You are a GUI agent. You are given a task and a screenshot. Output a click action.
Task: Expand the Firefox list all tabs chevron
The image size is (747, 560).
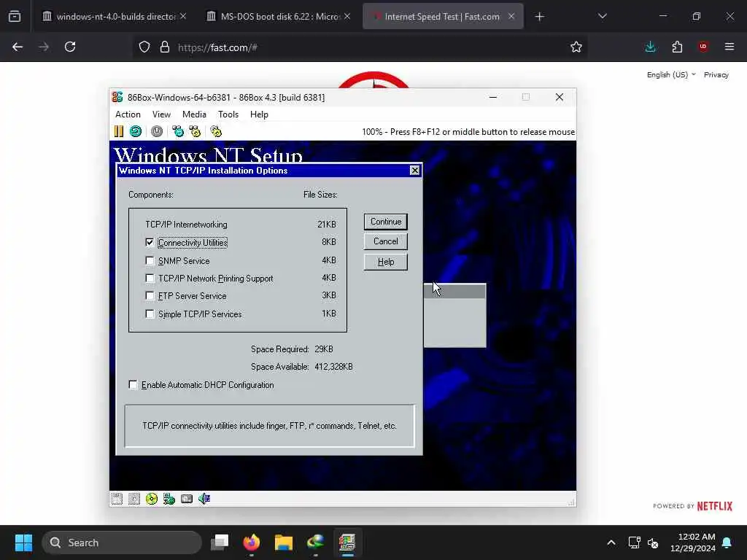(602, 17)
